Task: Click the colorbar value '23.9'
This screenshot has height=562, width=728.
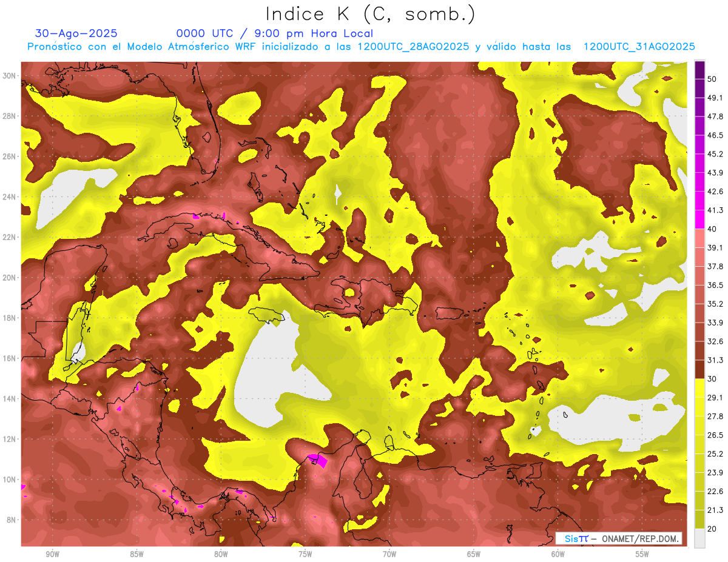Action: [x=715, y=472]
